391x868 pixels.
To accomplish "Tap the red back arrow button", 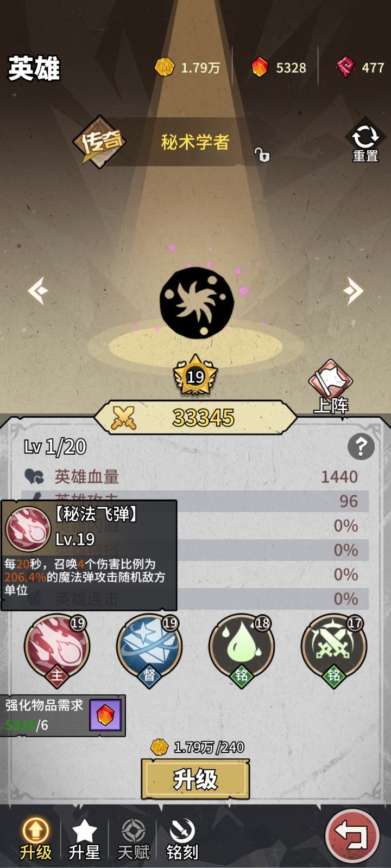I will (x=352, y=836).
